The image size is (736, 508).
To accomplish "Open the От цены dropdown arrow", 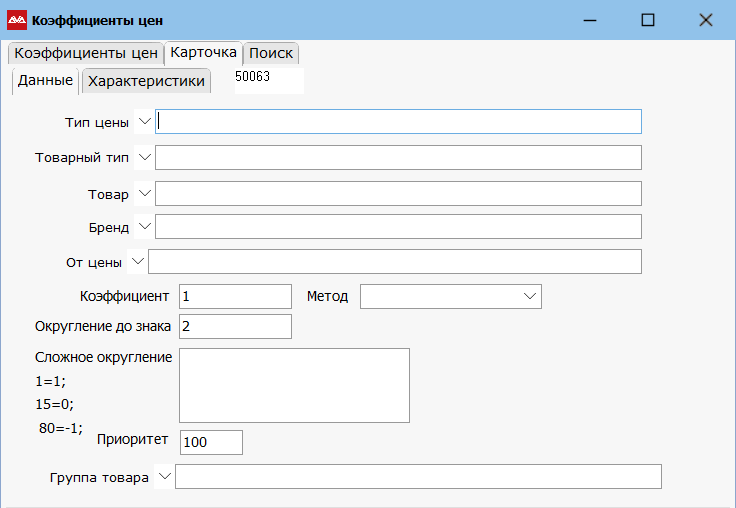I will [x=137, y=261].
